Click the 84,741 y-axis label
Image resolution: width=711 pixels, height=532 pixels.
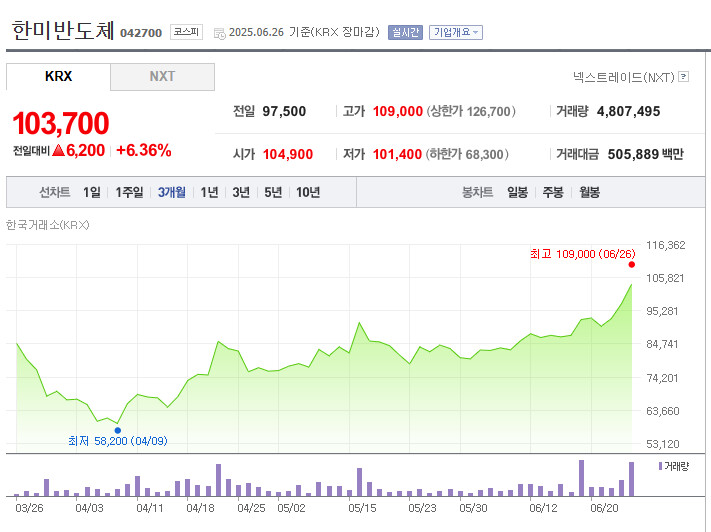point(662,344)
